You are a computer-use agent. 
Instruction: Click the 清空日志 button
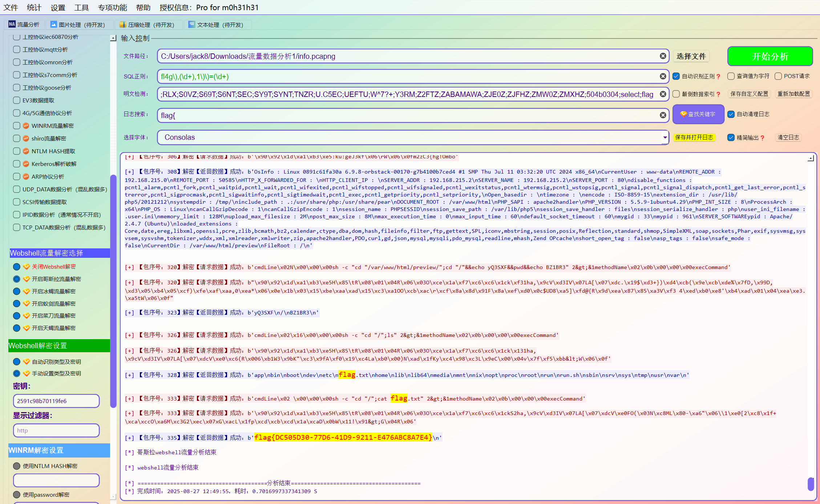point(788,137)
